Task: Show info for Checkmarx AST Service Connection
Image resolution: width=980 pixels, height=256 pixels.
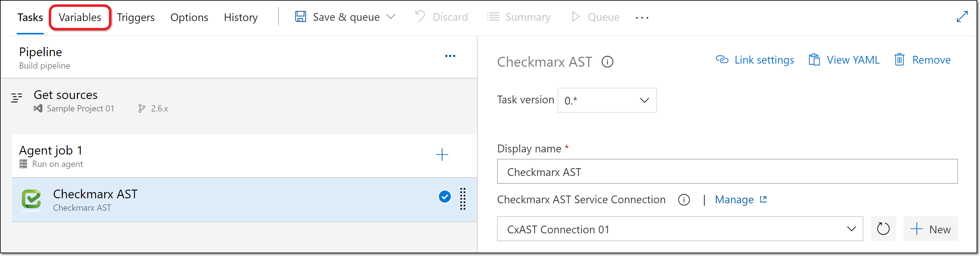Action: (684, 200)
